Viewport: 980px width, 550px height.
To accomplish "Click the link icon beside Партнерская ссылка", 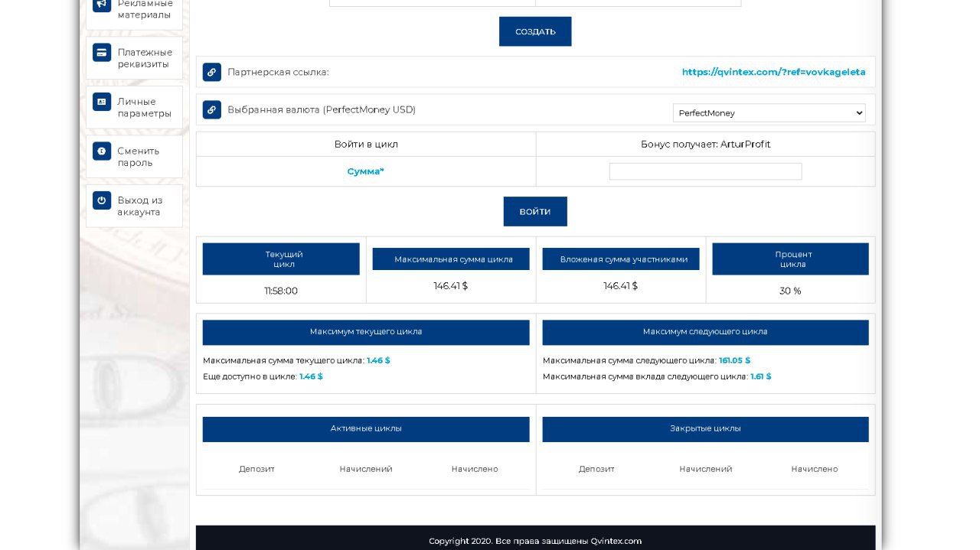I will click(x=212, y=72).
